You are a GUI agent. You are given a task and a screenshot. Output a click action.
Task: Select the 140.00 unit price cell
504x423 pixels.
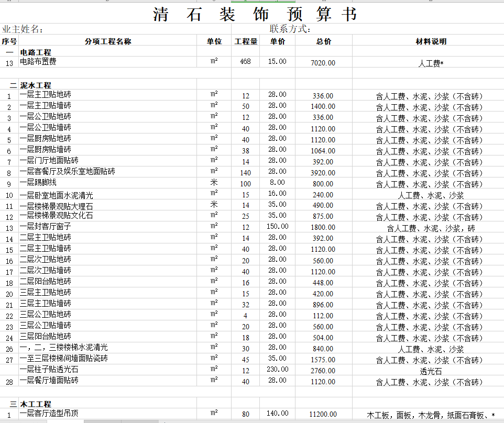click(x=277, y=414)
